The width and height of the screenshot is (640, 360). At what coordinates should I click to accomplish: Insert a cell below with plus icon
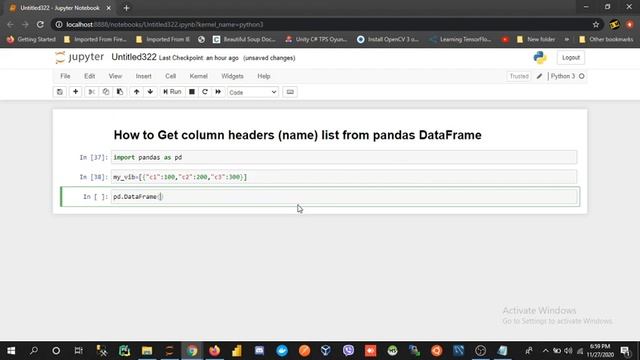(76, 92)
